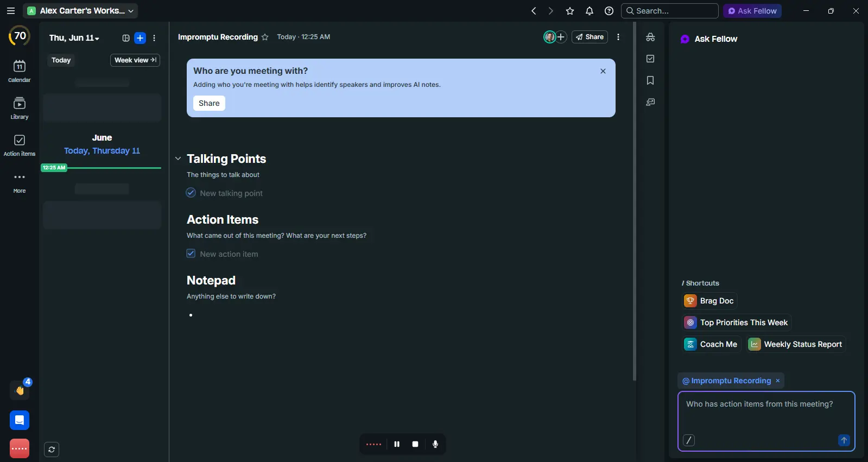Image resolution: width=868 pixels, height=462 pixels.
Task: Pause the recording
Action: (397, 444)
